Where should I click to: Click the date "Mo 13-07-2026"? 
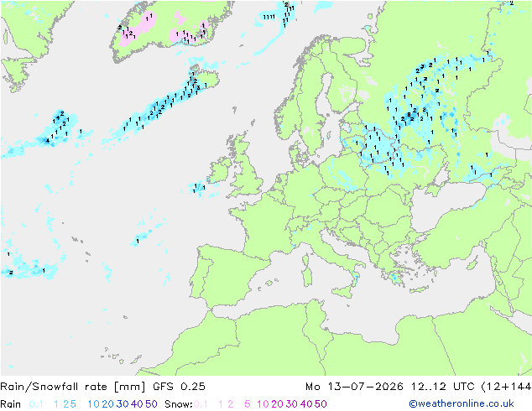tap(354, 387)
